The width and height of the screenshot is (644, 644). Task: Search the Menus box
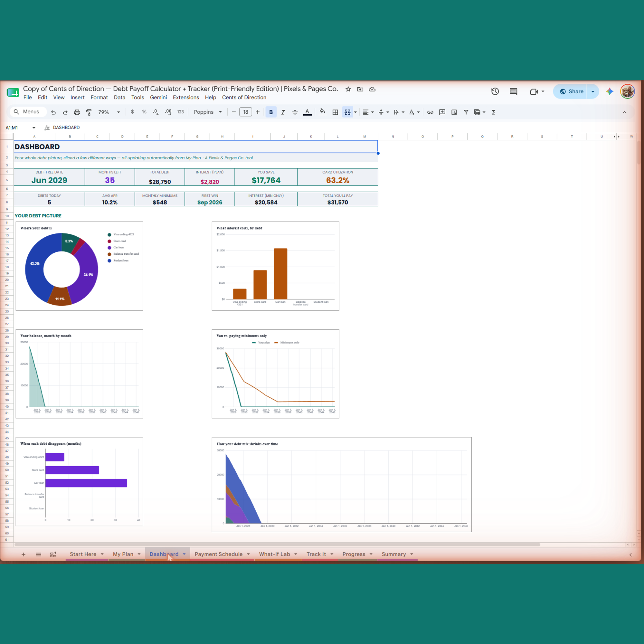pyautogui.click(x=28, y=112)
